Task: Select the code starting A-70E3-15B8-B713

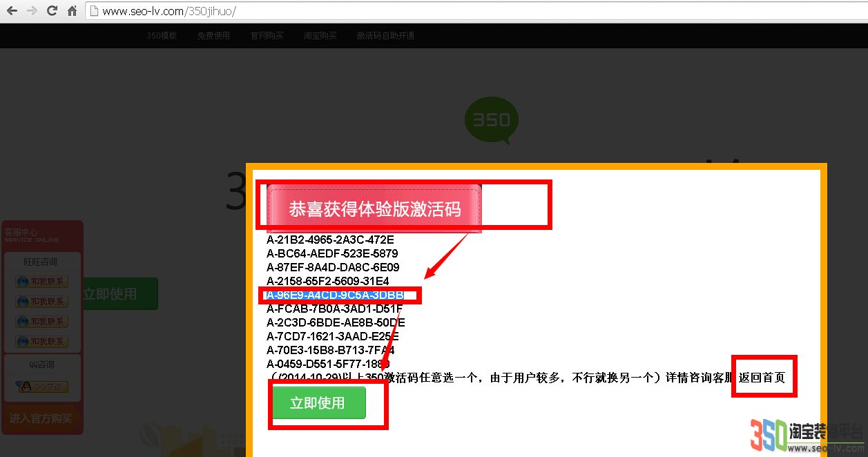Action: pos(331,350)
